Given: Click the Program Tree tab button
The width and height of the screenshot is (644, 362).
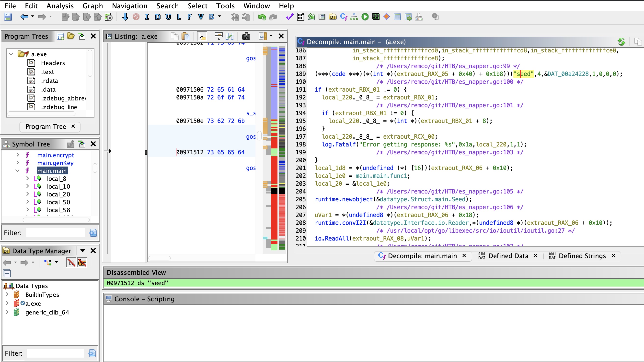Looking at the screenshot, I should coord(46,127).
